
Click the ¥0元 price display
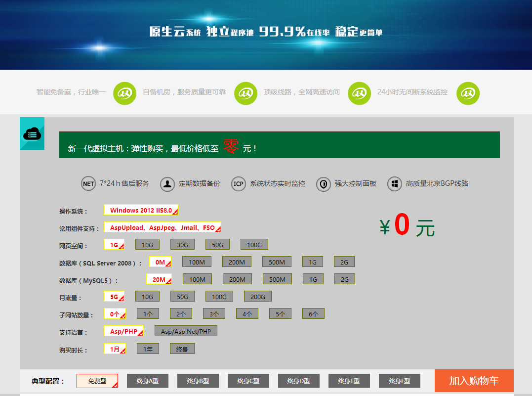coord(407,225)
